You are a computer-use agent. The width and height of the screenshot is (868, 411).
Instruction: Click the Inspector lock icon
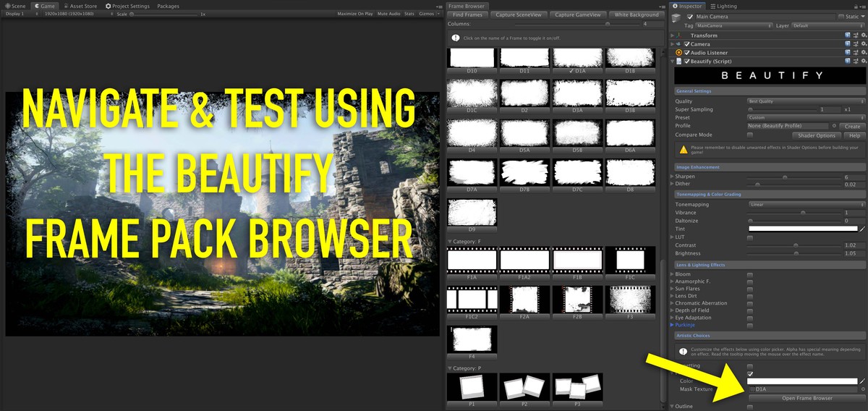856,7
